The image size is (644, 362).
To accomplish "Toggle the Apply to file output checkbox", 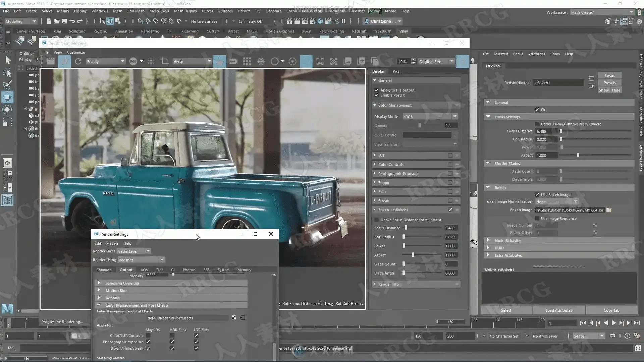I will coord(377,90).
